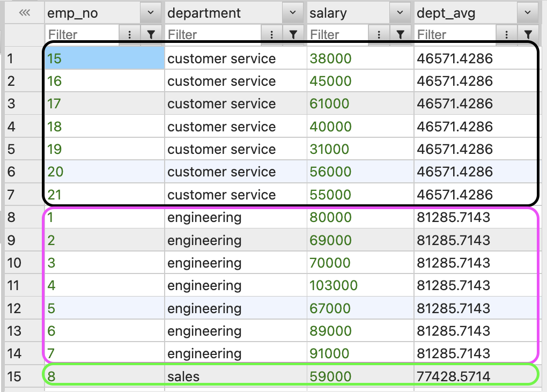Image resolution: width=547 pixels, height=392 pixels.
Task: Open dept_avg filter options three-dot icon
Action: 507,34
